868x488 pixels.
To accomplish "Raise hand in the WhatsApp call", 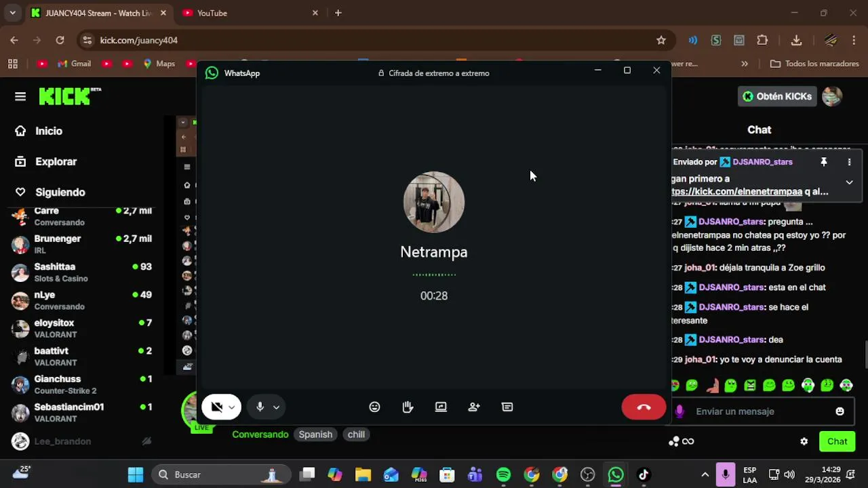I will 408,407.
